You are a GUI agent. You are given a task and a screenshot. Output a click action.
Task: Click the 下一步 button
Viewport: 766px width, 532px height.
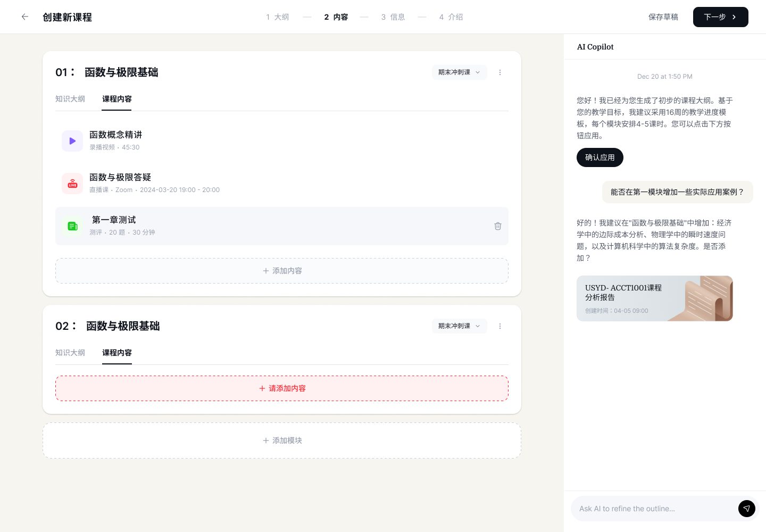(720, 17)
